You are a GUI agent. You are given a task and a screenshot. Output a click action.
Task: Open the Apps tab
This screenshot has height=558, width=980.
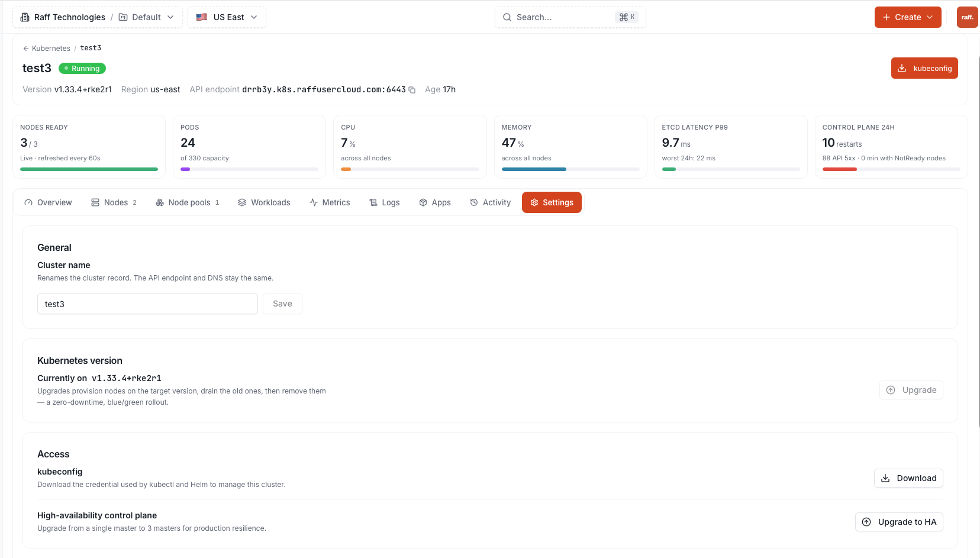pyautogui.click(x=435, y=202)
